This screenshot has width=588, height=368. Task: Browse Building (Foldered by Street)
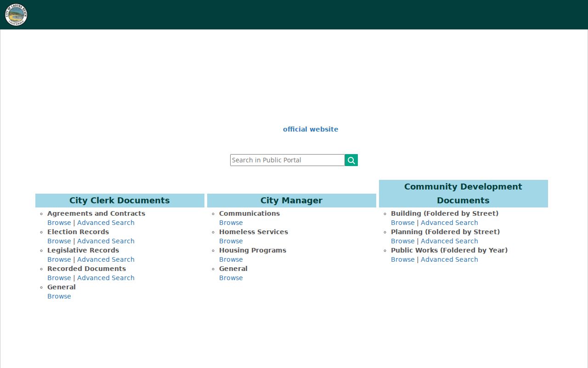click(403, 223)
